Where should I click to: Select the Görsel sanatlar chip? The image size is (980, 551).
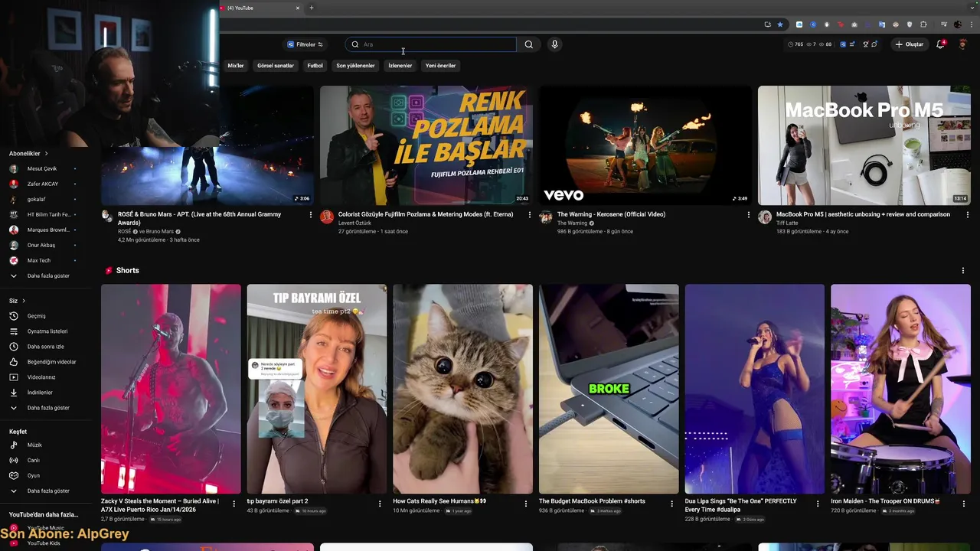276,66
